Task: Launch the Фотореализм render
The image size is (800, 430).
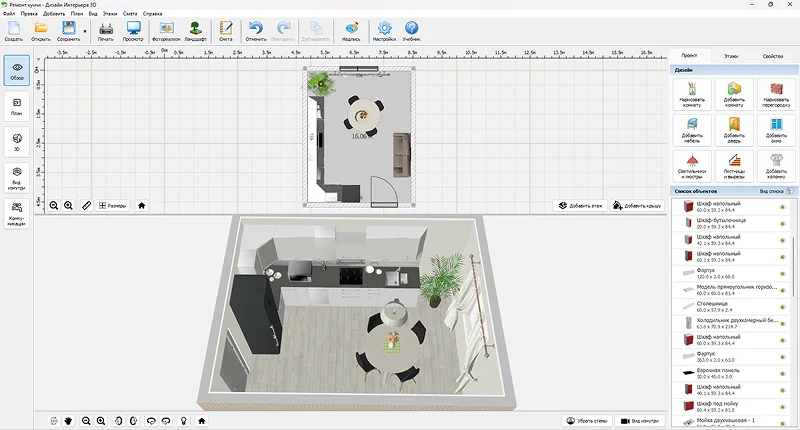Action: pyautogui.click(x=166, y=31)
